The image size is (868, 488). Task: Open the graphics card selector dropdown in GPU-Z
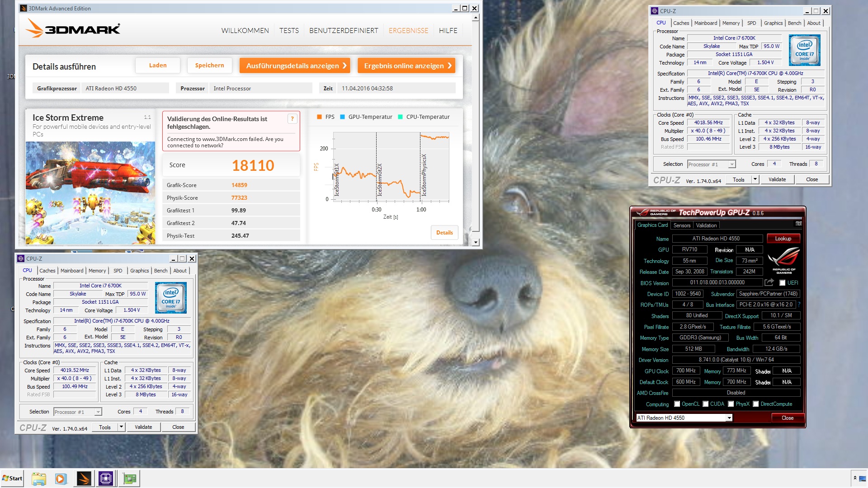tap(729, 418)
